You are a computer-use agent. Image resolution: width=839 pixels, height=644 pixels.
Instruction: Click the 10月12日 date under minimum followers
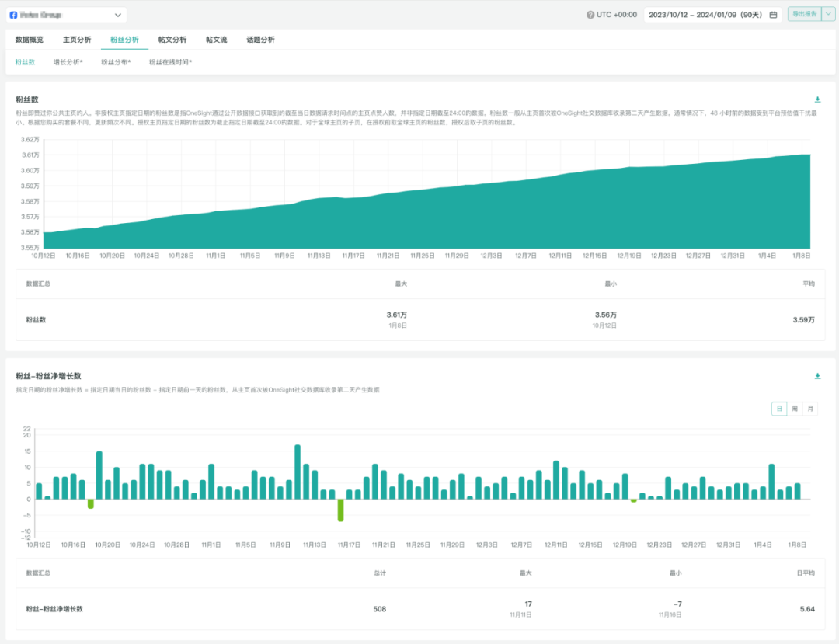(604, 325)
